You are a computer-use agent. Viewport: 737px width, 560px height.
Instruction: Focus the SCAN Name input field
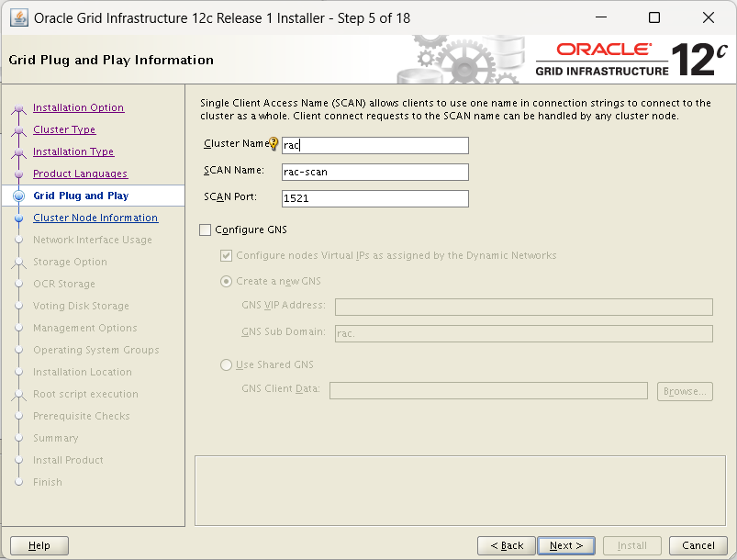pos(375,172)
